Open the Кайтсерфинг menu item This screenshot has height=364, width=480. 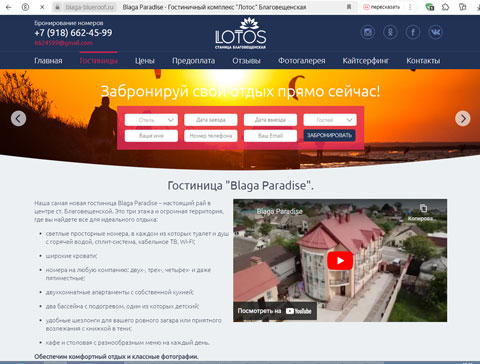click(366, 61)
